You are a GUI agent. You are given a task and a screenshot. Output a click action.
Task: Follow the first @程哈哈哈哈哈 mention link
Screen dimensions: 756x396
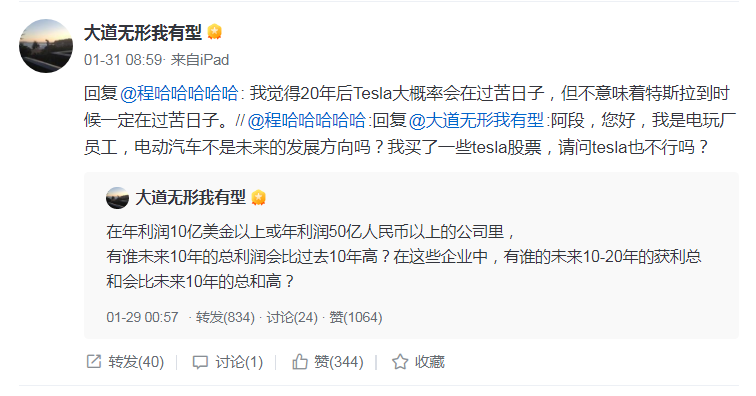pyautogui.click(x=179, y=93)
